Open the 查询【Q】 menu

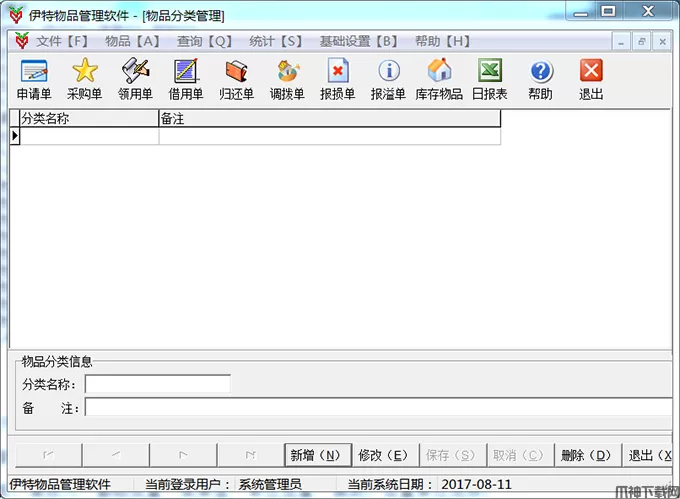(x=204, y=41)
